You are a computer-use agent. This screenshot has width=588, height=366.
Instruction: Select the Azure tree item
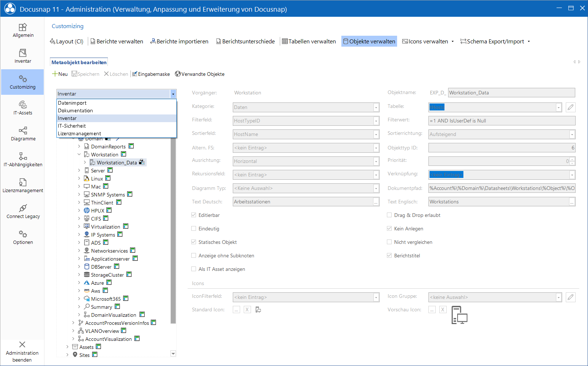pyautogui.click(x=97, y=283)
